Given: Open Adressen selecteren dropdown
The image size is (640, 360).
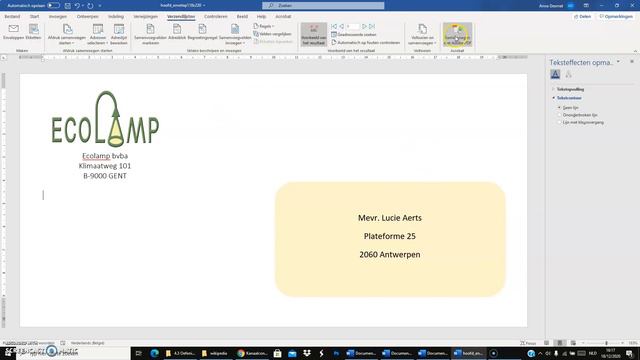Looking at the screenshot, I should click(x=98, y=34).
